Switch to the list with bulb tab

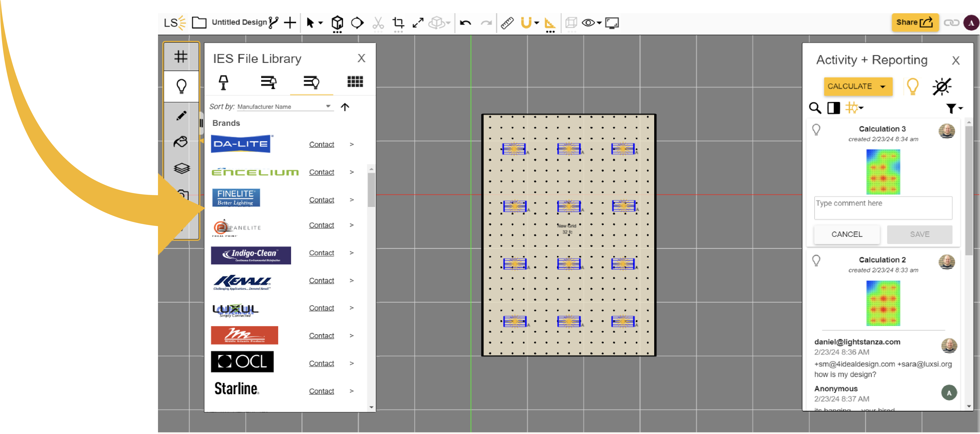pos(312,82)
